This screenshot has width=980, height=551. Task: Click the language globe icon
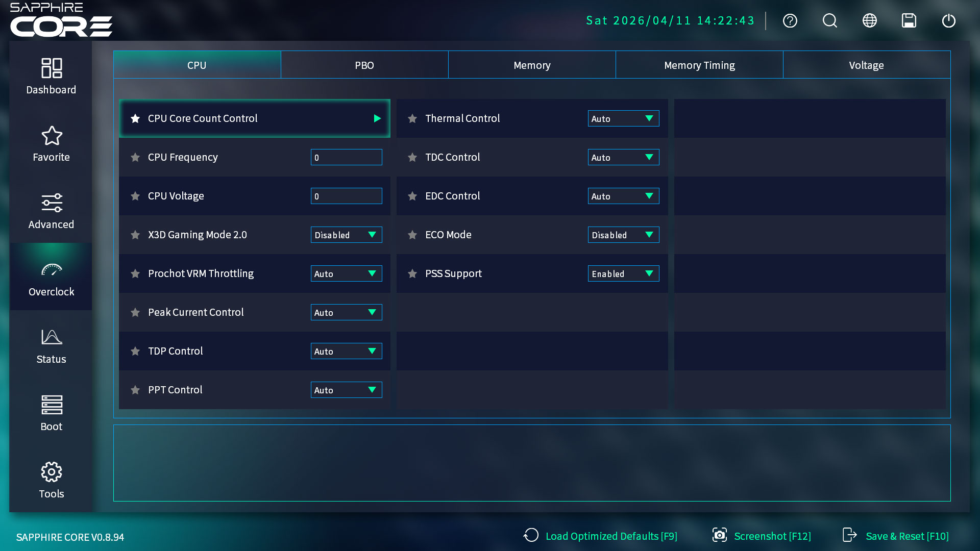[869, 21]
